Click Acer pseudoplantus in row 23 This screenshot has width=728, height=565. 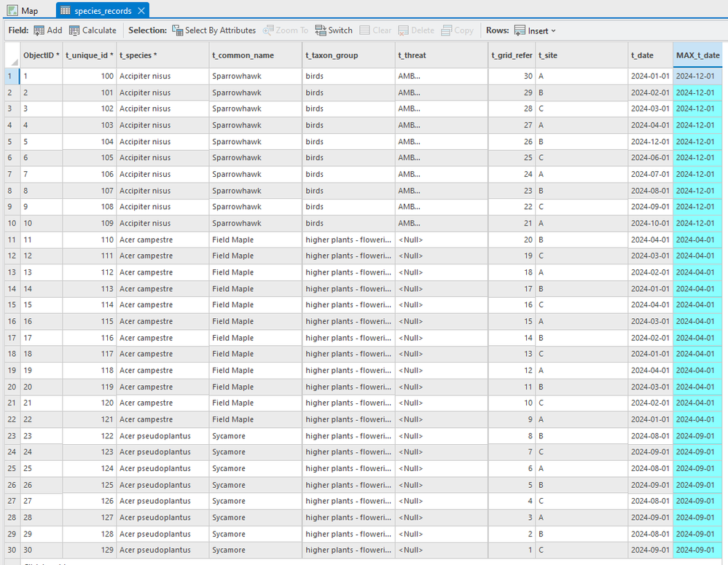pos(163,436)
